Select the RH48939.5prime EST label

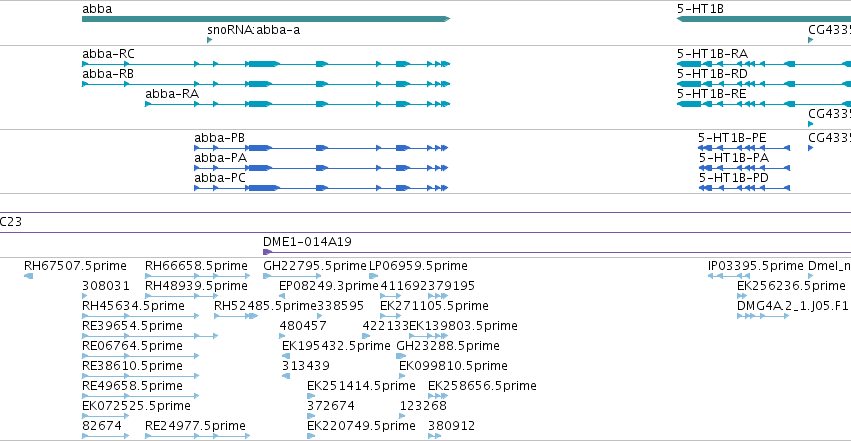coord(196,286)
